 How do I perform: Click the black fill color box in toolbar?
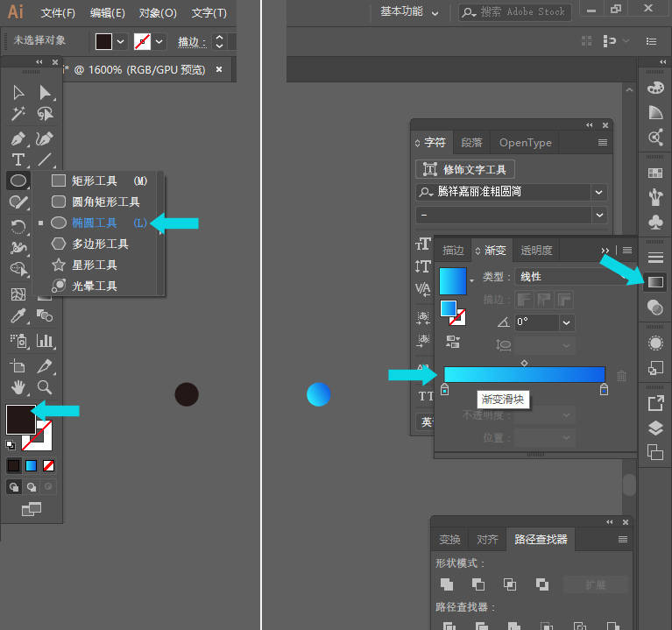[20, 420]
